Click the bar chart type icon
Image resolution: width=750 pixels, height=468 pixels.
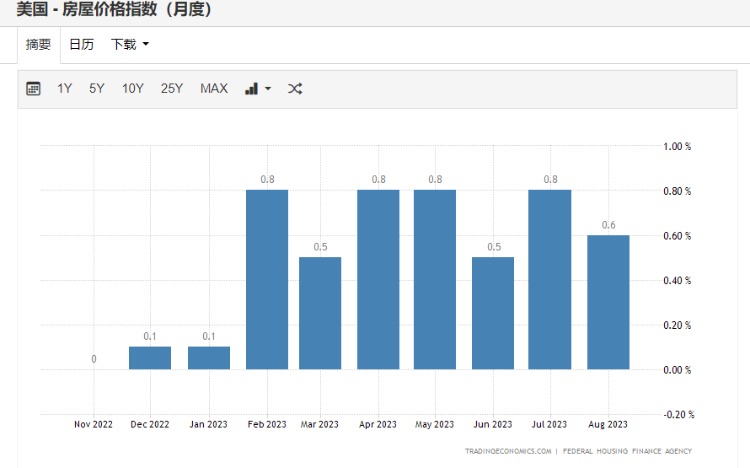coord(251,89)
